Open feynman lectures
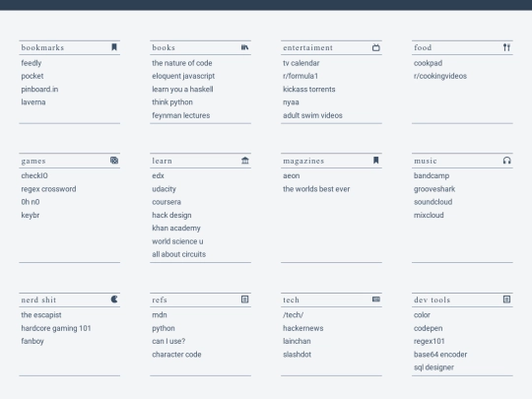 181,115
